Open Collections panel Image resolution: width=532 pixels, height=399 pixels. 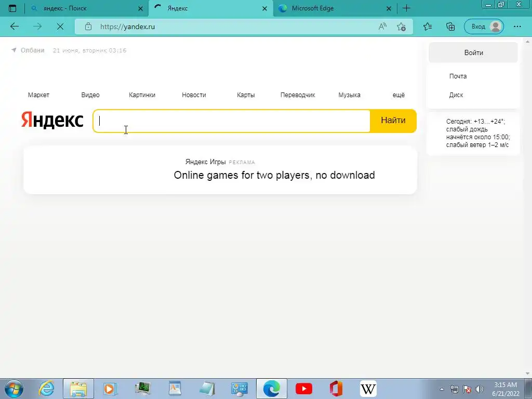[450, 26]
